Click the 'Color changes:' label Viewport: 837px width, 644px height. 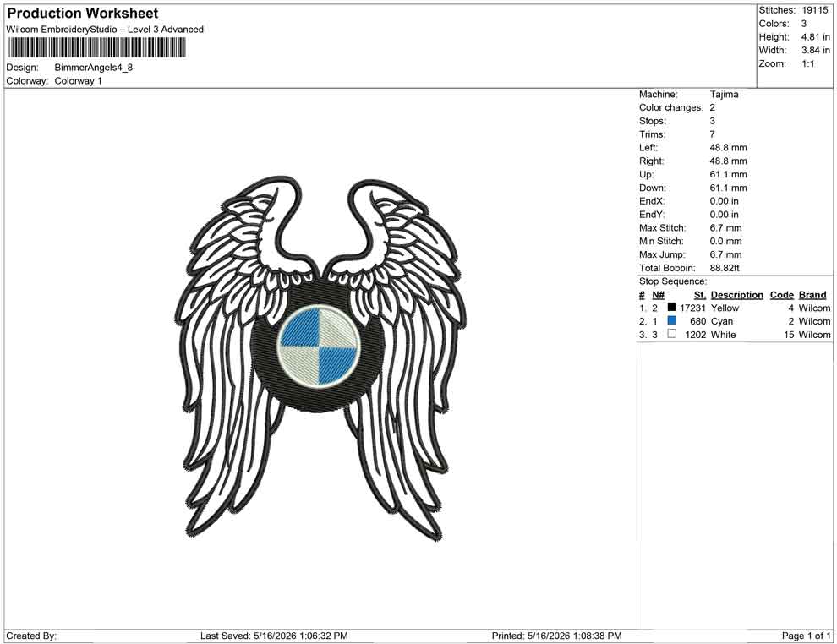[x=671, y=108]
